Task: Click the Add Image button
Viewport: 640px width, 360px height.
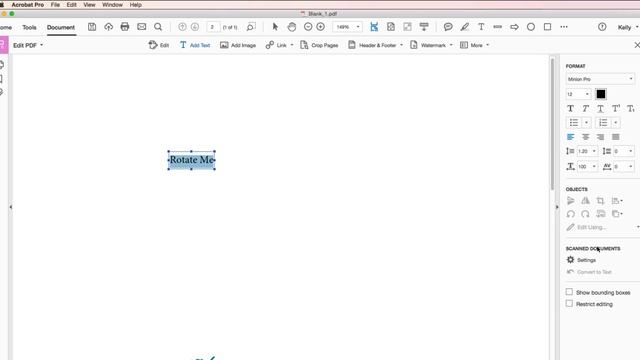Action: (238, 45)
